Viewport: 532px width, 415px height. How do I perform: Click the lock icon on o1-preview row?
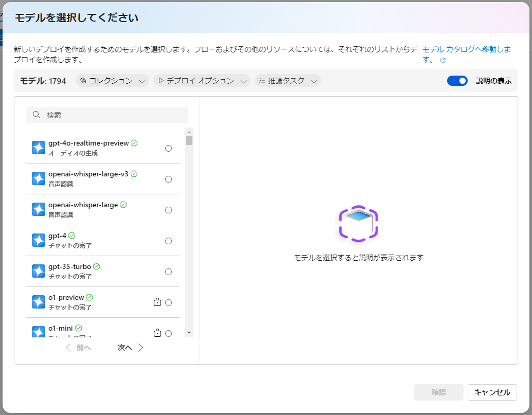coord(157,302)
